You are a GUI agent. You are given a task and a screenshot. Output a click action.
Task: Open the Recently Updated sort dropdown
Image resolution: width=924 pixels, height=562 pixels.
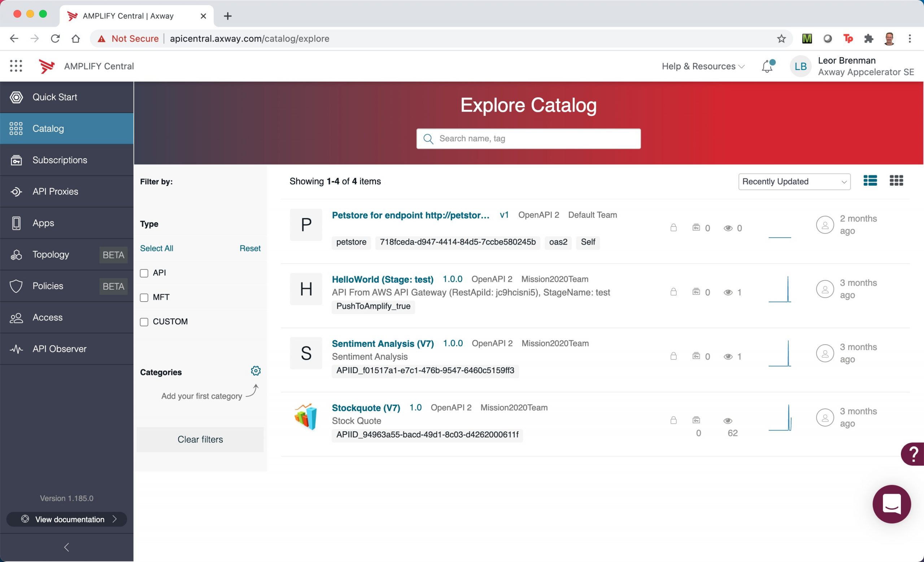point(794,182)
